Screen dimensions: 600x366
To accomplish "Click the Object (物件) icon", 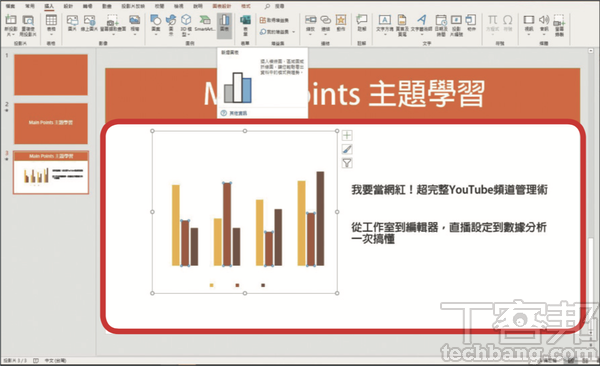I will point(471,20).
